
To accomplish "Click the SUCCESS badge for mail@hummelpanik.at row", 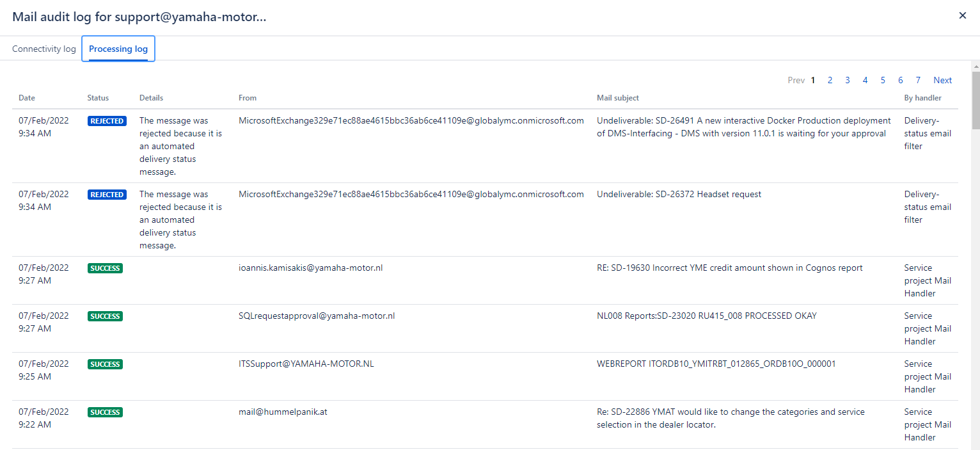I will pos(105,412).
